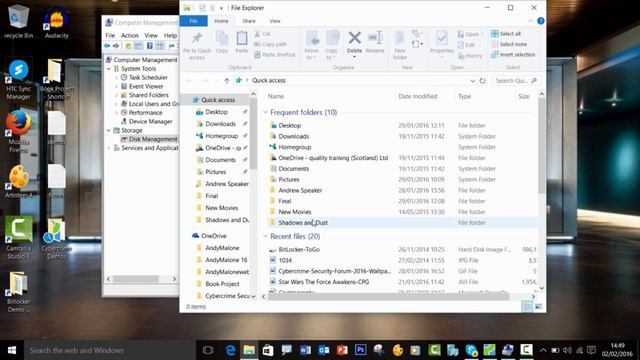Screen dimensions: 640x360
Task: Click the Windows Start button
Action: point(12,350)
